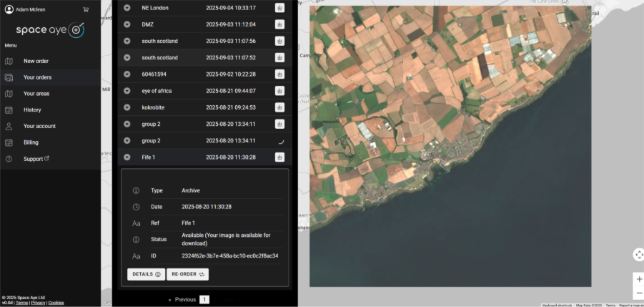Download the NE London order image
Screen dimensions: 644x307
tap(279, 8)
